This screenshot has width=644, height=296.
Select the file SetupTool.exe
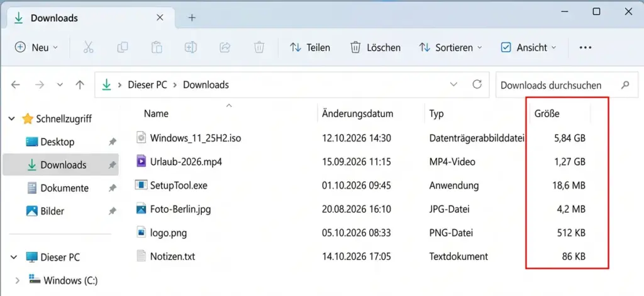[x=179, y=185]
